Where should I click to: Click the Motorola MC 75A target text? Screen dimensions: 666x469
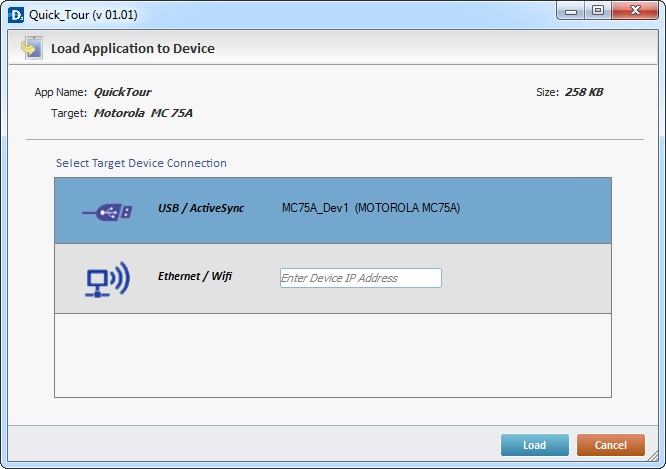point(143,113)
